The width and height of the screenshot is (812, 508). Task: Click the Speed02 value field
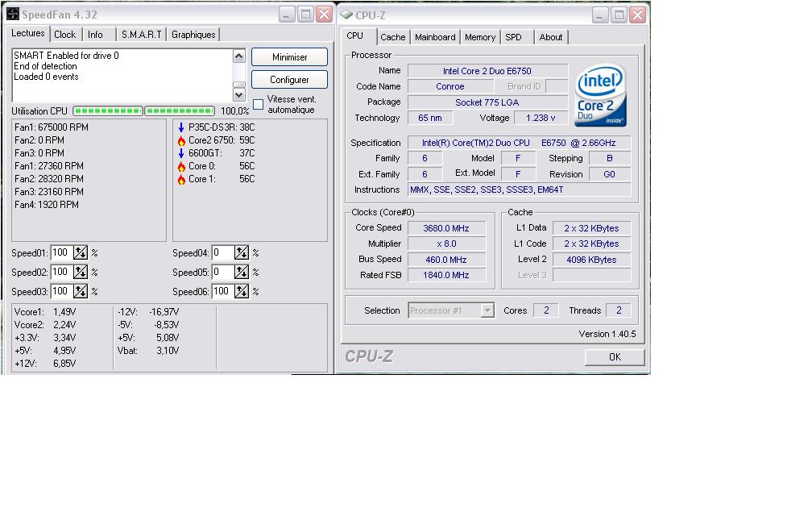coord(61,273)
